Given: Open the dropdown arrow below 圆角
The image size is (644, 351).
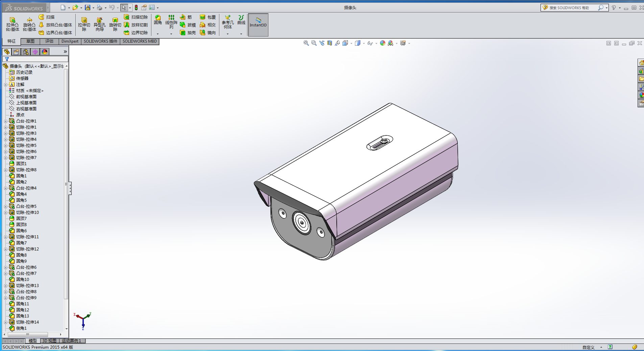Looking at the screenshot, I should (158, 34).
